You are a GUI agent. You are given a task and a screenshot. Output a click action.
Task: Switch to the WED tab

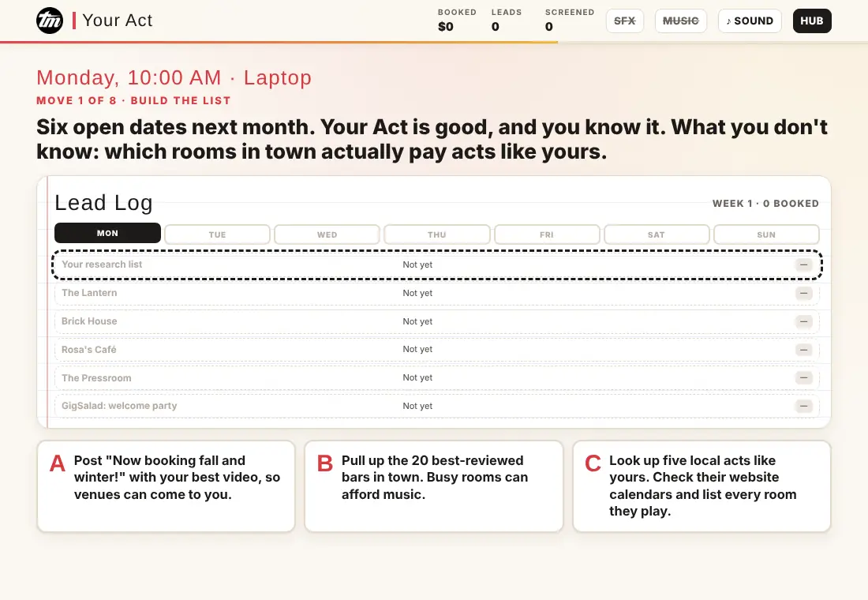327,234
